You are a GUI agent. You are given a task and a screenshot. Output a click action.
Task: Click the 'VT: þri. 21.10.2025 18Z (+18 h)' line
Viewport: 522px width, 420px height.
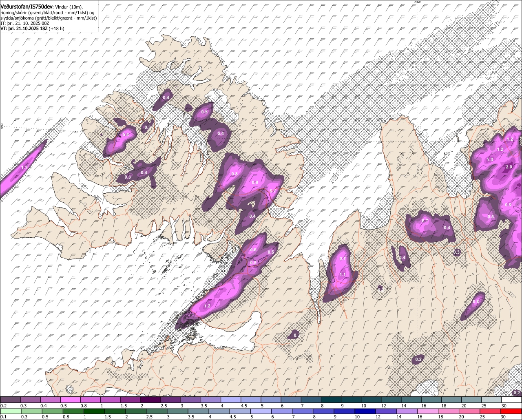click(x=32, y=29)
